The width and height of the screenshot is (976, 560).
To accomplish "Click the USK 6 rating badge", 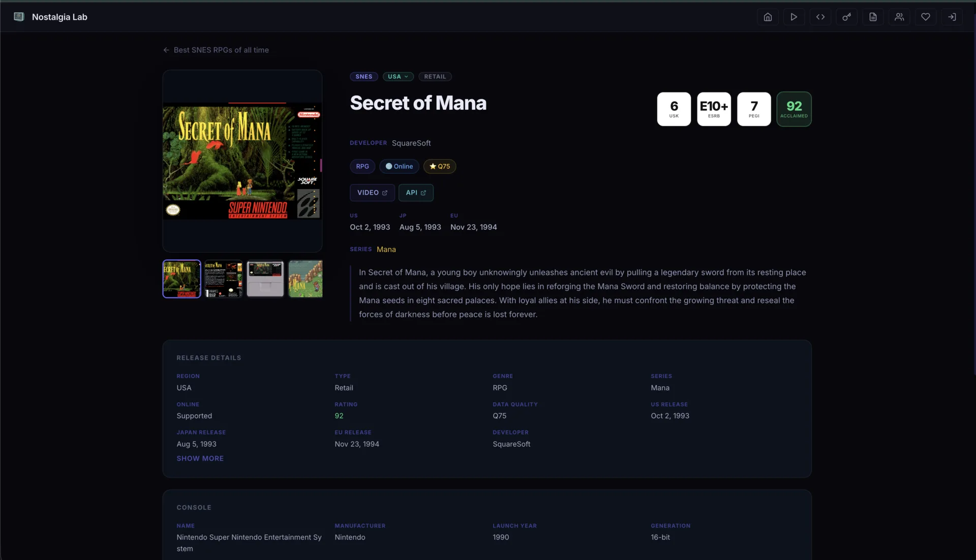I will click(x=674, y=109).
